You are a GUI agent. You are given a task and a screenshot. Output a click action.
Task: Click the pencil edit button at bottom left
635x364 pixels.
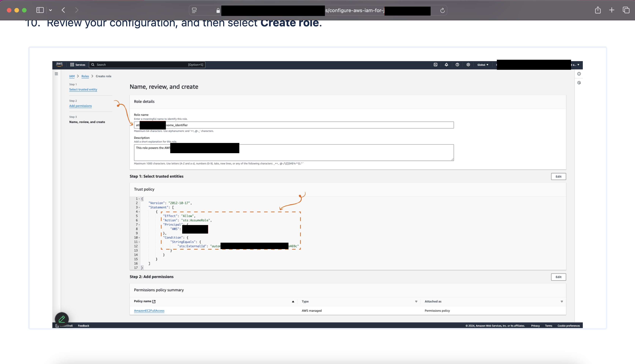pyautogui.click(x=62, y=319)
